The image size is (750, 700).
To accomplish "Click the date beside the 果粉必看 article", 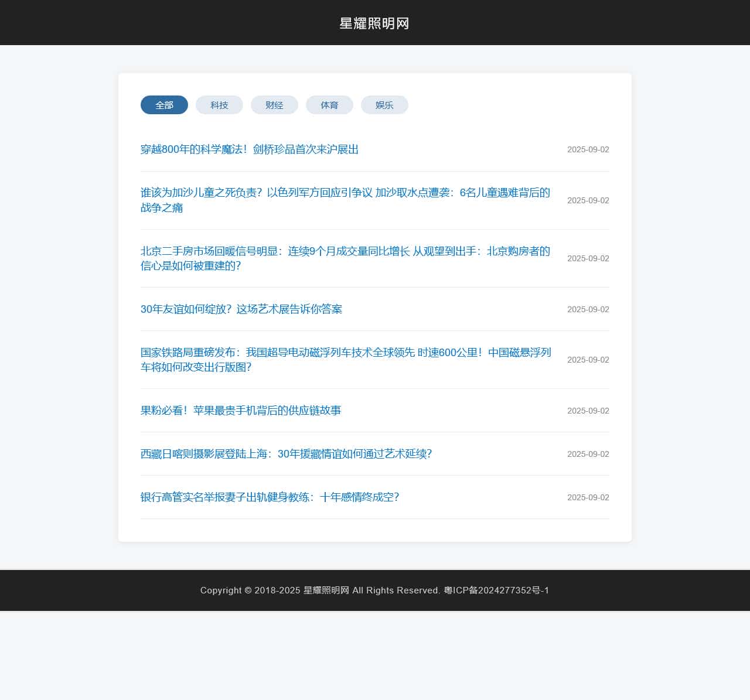I will pyautogui.click(x=588, y=411).
